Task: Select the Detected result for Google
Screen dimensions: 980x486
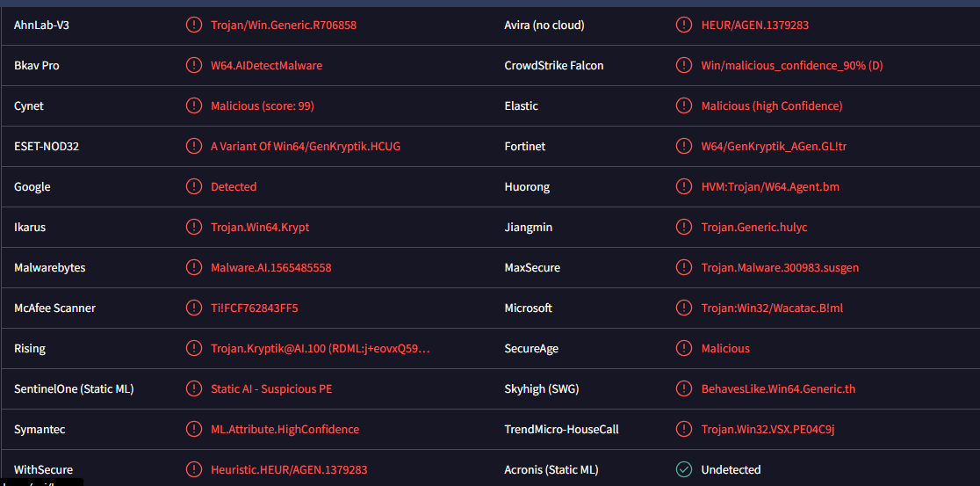Action: click(234, 186)
